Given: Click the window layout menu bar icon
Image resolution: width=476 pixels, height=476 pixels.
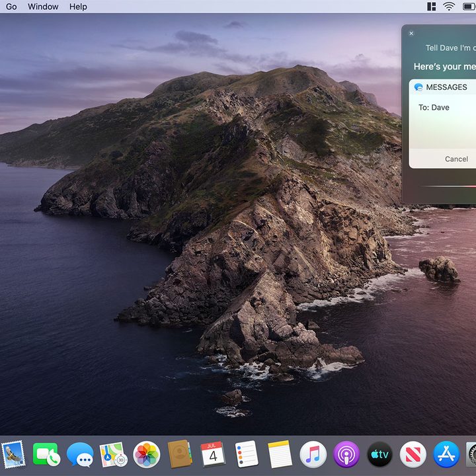Looking at the screenshot, I should 431,7.
